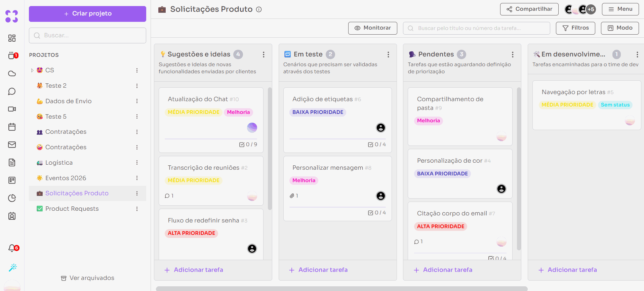Click the Melhoria tag on Personalizar mensagem card
Viewport: 644px width, 291px height.
pyautogui.click(x=304, y=180)
